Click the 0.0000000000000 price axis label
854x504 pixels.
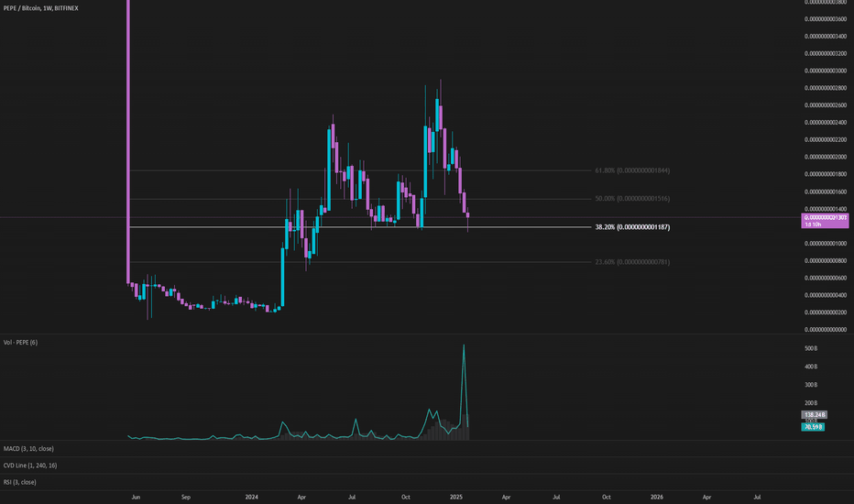pyautogui.click(x=826, y=330)
